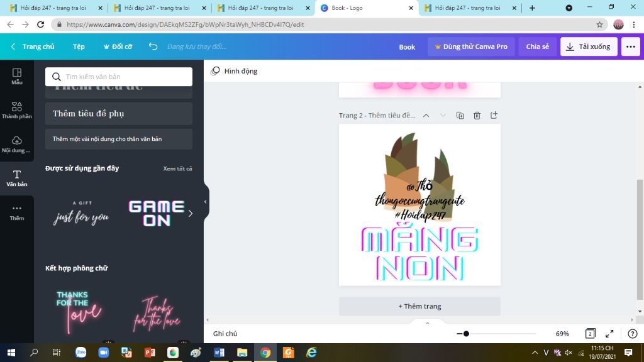Click the Hình động animation button
The image size is (644, 362).
234,71
